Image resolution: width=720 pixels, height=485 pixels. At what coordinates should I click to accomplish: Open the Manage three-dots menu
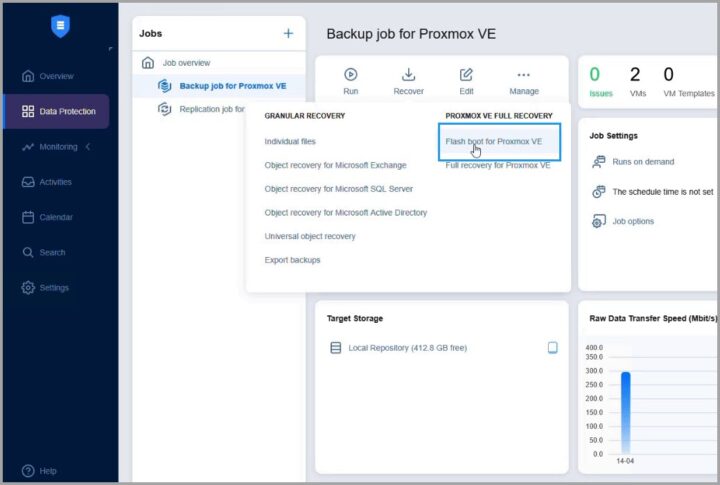523,75
